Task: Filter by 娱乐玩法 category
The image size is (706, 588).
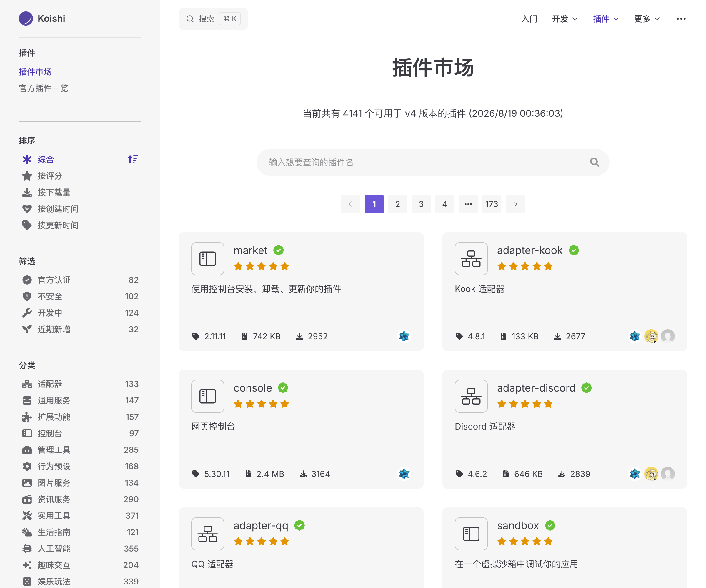Action: pyautogui.click(x=80, y=582)
